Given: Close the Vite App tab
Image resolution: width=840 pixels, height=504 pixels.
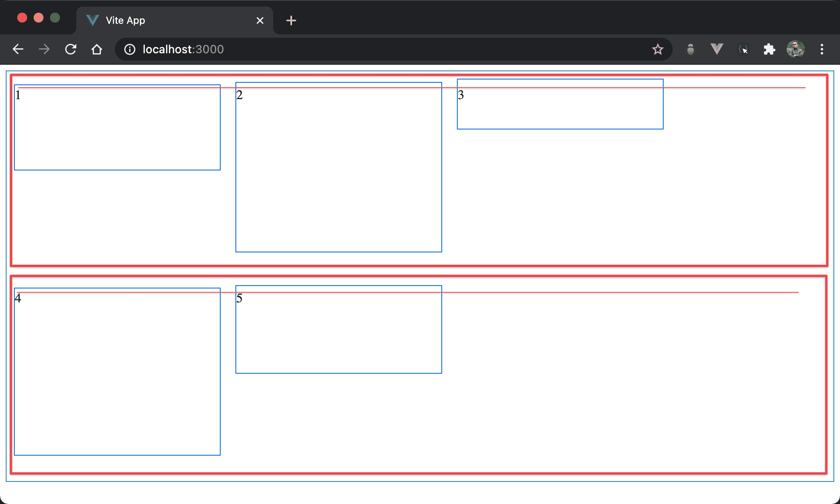Looking at the screenshot, I should tap(260, 20).
